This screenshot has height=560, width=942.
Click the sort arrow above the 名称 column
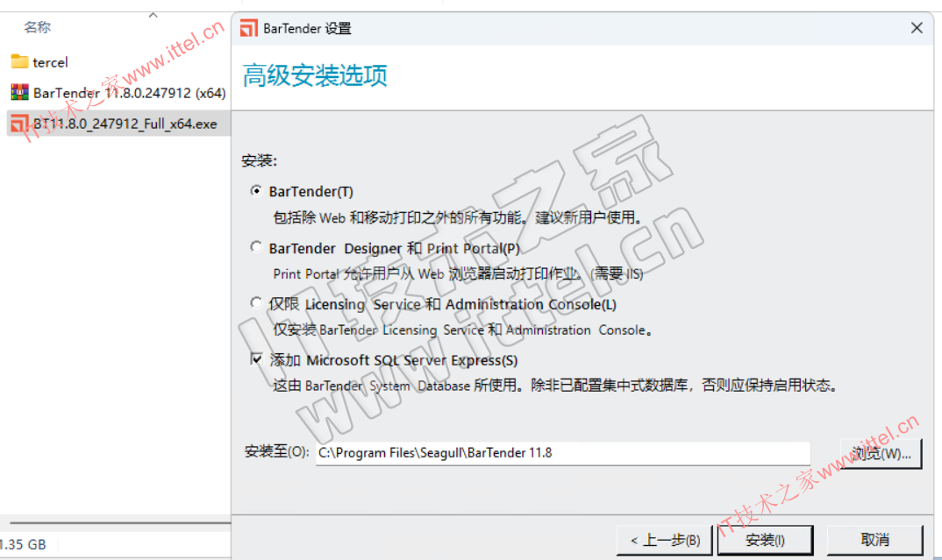pos(153,15)
